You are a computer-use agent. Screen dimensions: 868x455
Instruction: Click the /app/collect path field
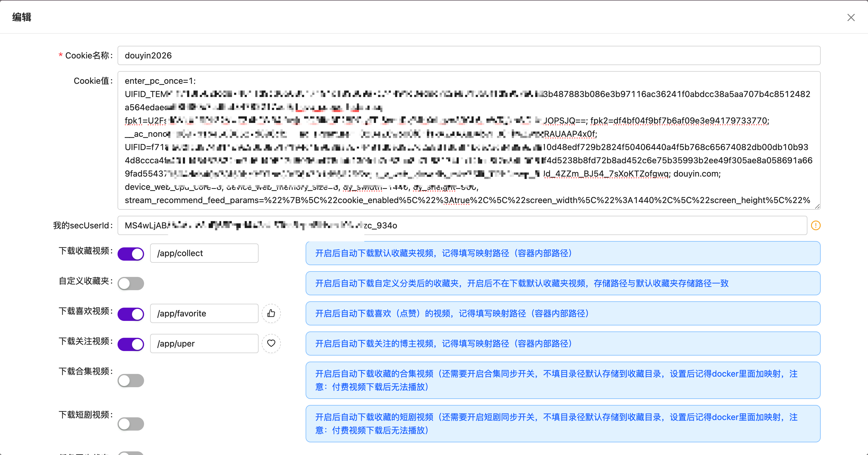click(x=204, y=253)
